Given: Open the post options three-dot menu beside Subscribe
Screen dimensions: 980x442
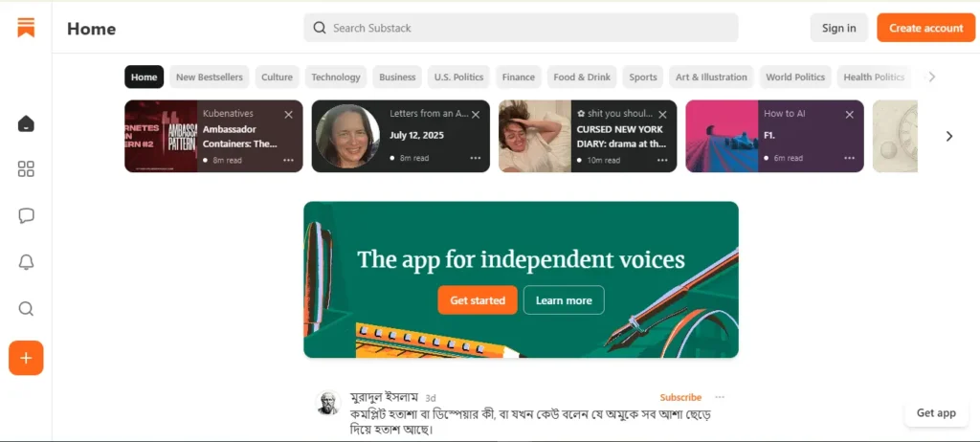Looking at the screenshot, I should pyautogui.click(x=720, y=397).
